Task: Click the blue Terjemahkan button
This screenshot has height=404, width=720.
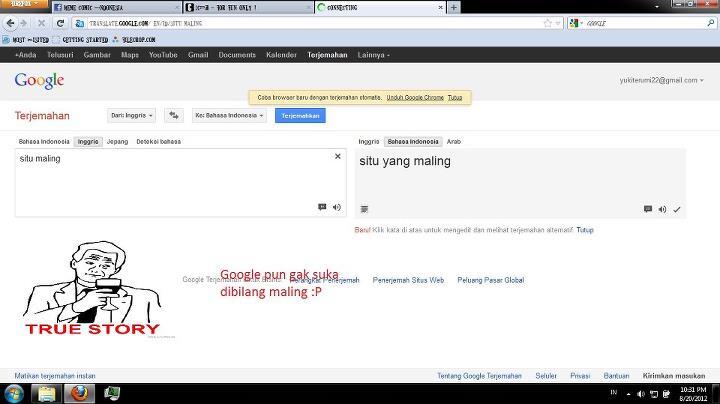Action: tap(300, 116)
